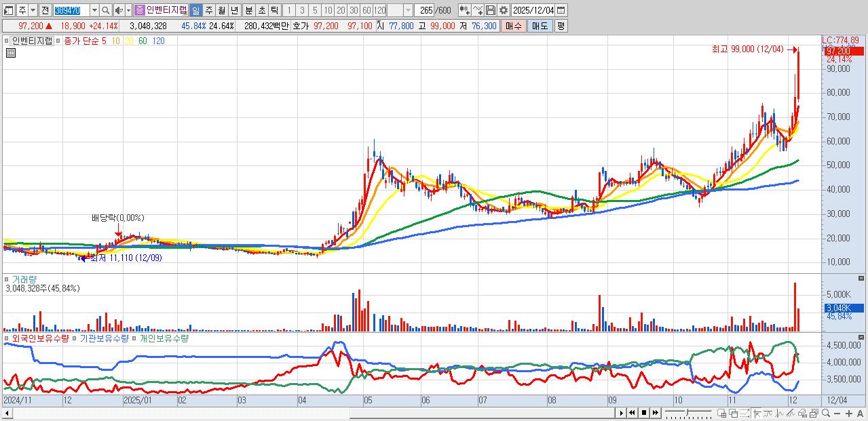Play the chart replay
This screenshot has width=868, height=421.
coord(621,412)
